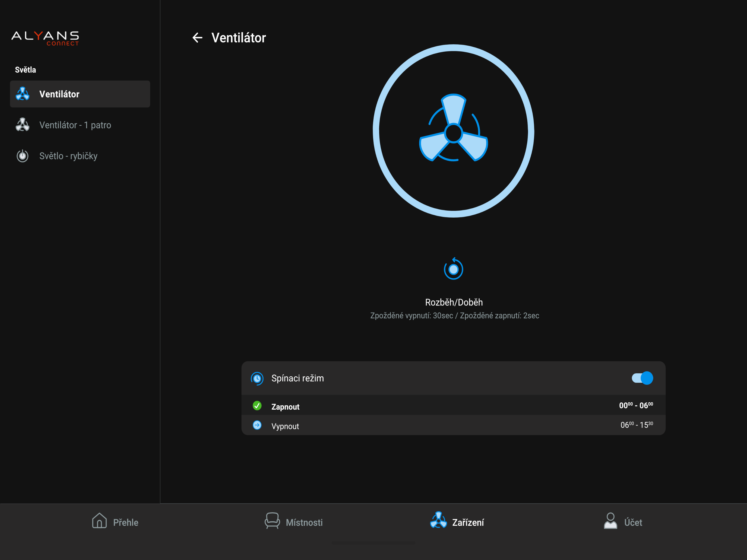
Task: Open the Vypnout schedule row
Action: pyautogui.click(x=453, y=425)
